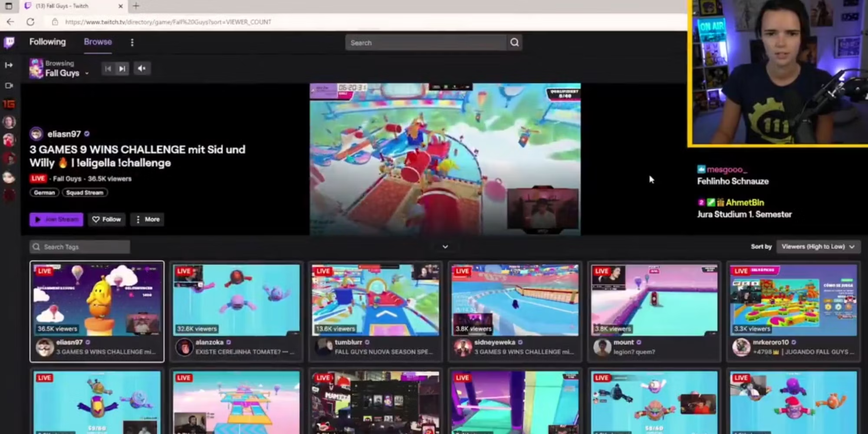Toggle Follow for eliasn97

click(107, 220)
